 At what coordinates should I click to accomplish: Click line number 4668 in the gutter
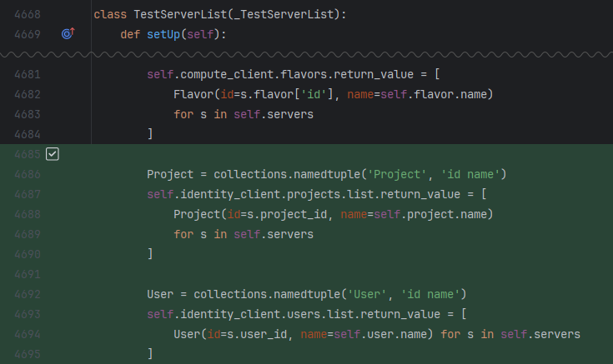tap(27, 14)
